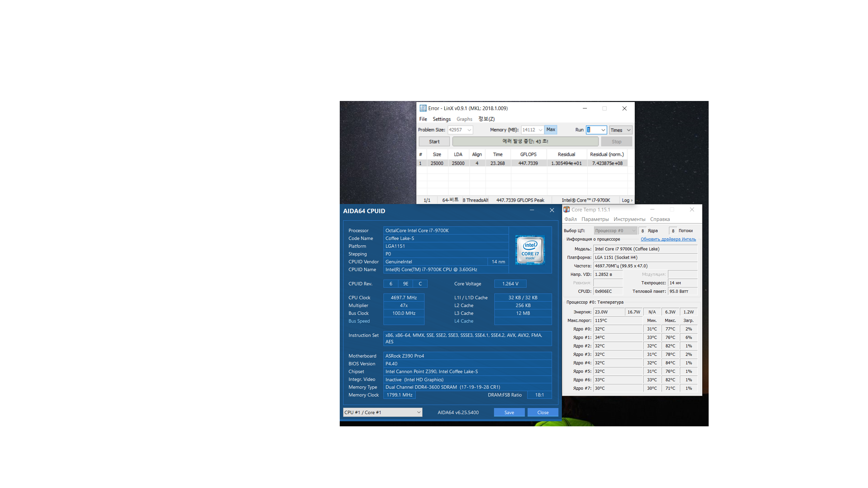Screen dimensions: 868x488
Task: Close the AIDA64 CPUID window
Action: coord(552,210)
